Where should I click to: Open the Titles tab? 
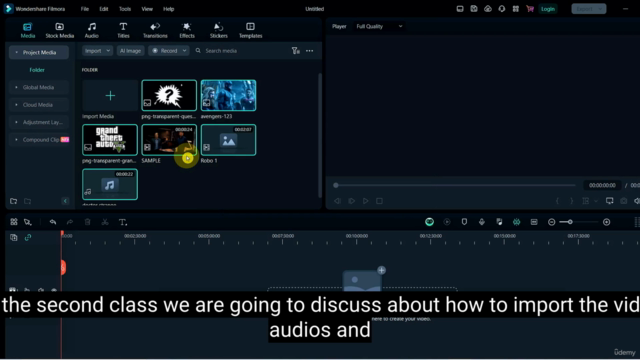click(x=123, y=31)
